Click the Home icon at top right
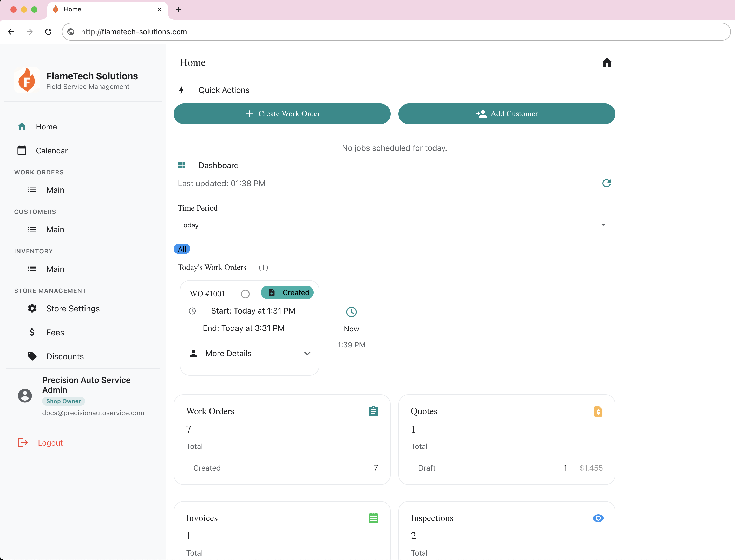This screenshot has height=560, width=735. click(607, 62)
